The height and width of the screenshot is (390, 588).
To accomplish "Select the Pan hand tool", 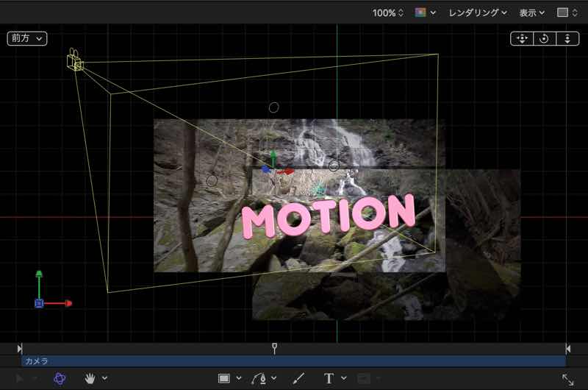I will [91, 378].
